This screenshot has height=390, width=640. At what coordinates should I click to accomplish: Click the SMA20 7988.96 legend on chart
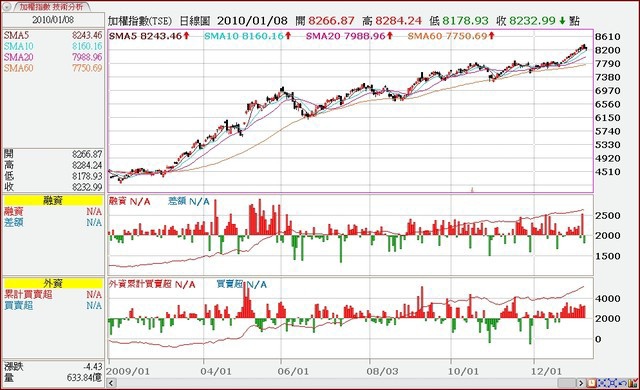[349, 36]
